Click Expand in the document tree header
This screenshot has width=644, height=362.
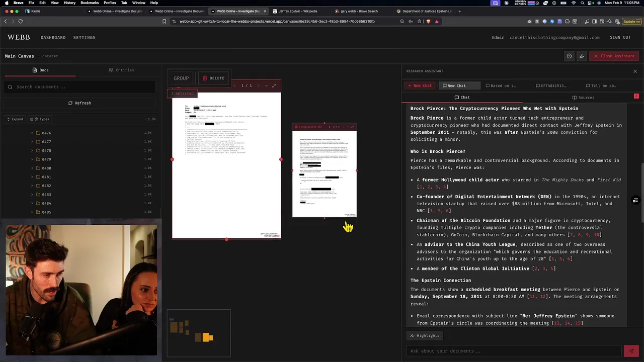[x=15, y=119]
